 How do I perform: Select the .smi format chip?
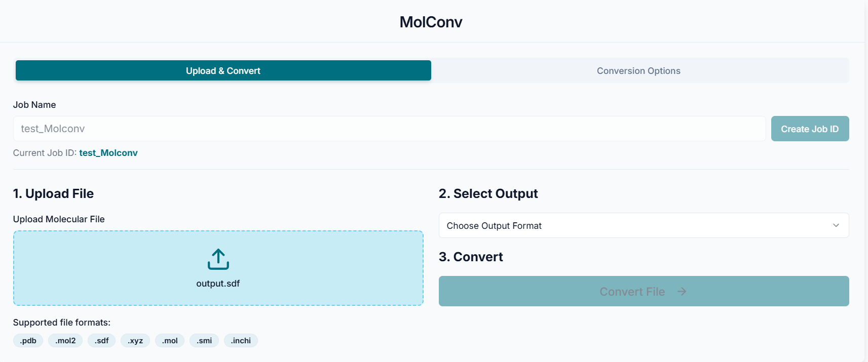click(x=204, y=340)
